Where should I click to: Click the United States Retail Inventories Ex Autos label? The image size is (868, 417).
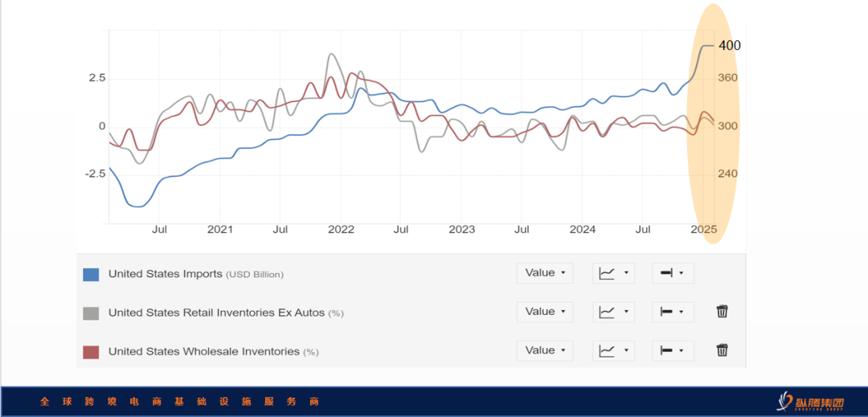click(x=217, y=313)
